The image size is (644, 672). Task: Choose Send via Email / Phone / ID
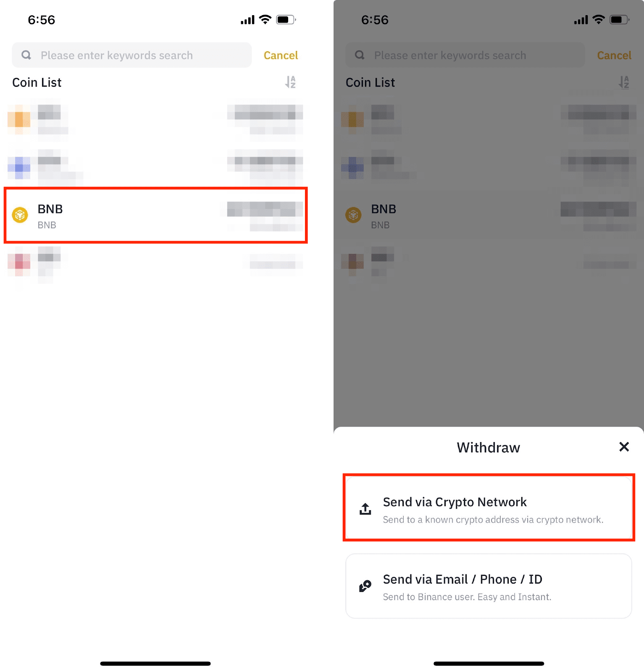click(489, 586)
